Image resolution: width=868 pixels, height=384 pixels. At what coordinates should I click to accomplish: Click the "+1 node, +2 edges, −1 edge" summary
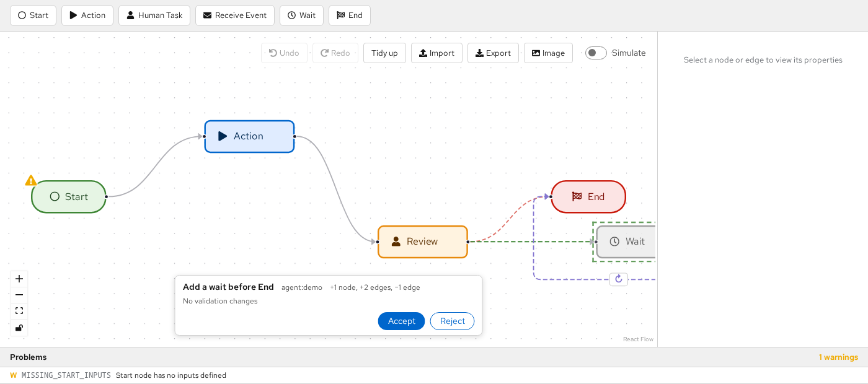[x=375, y=287]
